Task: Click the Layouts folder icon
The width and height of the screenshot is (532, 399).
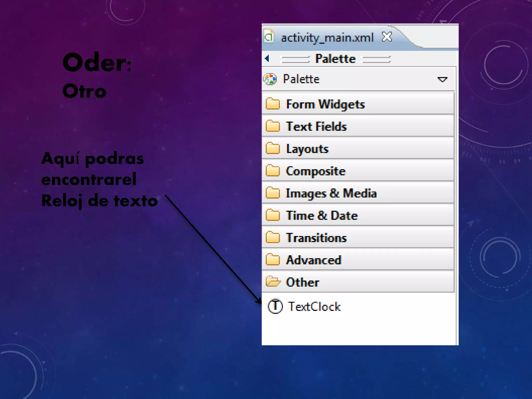Action: (273, 149)
